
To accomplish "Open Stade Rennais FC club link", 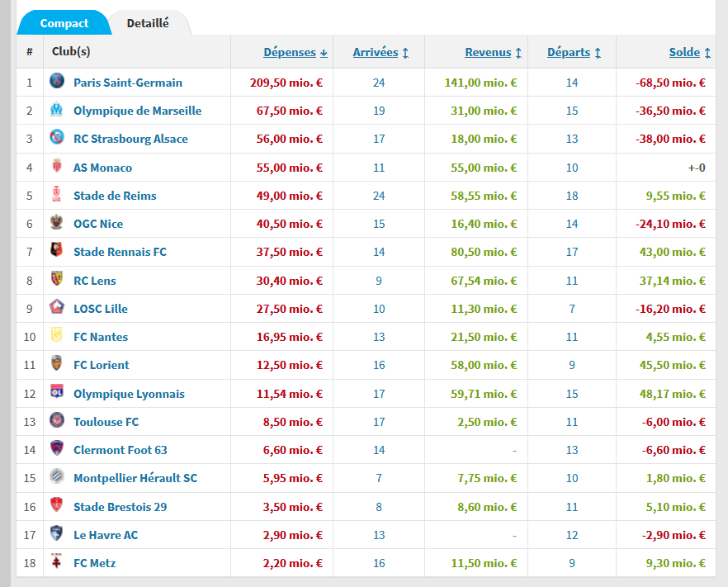I will [120, 252].
